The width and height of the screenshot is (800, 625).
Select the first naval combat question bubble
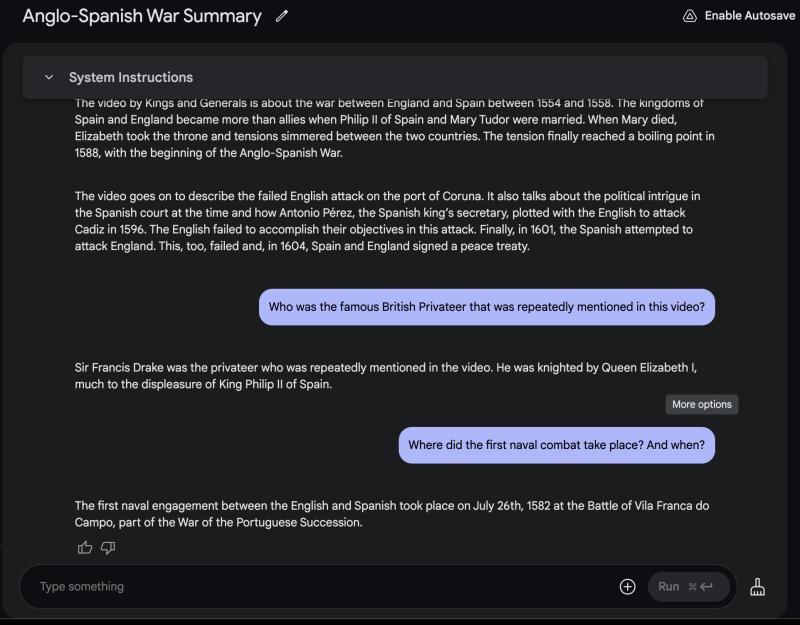click(556, 445)
